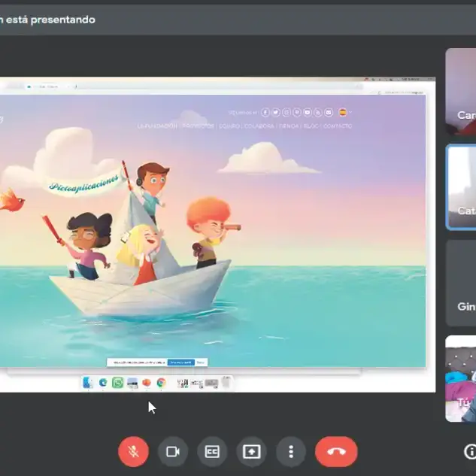This screenshot has width=476, height=476.
Task: Open the CONTACTO menu item
Action: [x=338, y=126]
